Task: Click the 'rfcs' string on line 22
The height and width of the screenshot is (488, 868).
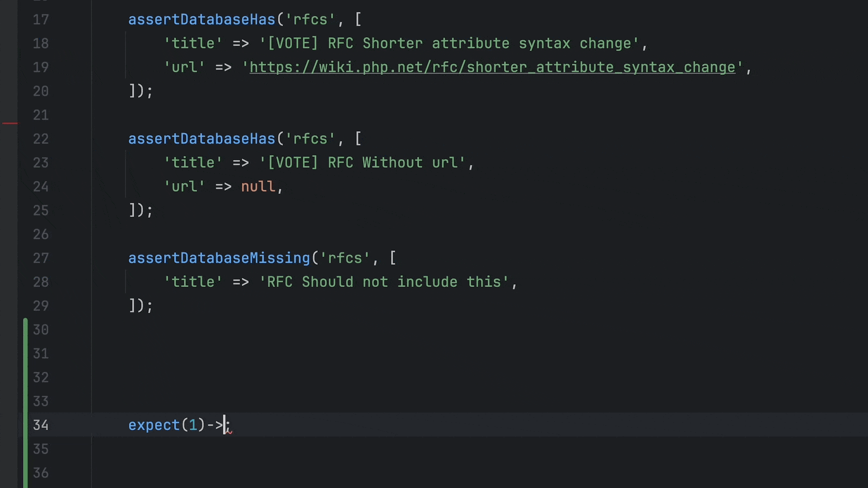Action: click(x=310, y=139)
